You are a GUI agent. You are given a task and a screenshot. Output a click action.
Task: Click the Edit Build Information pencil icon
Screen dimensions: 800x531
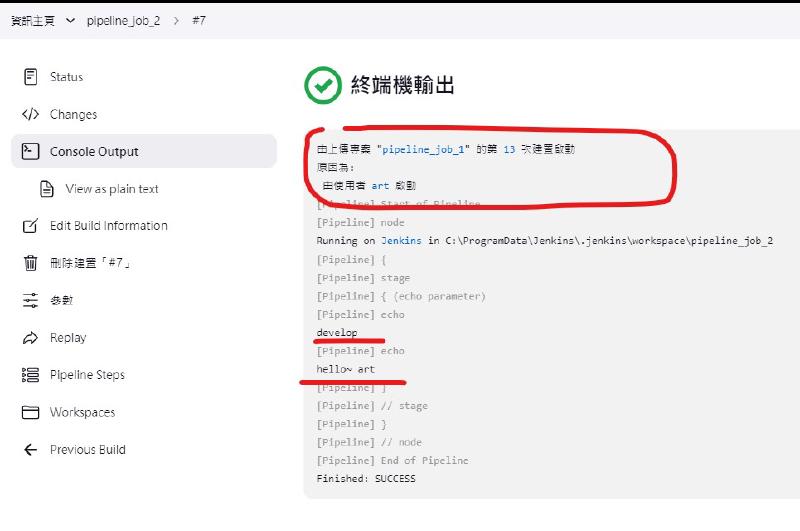(x=30, y=226)
